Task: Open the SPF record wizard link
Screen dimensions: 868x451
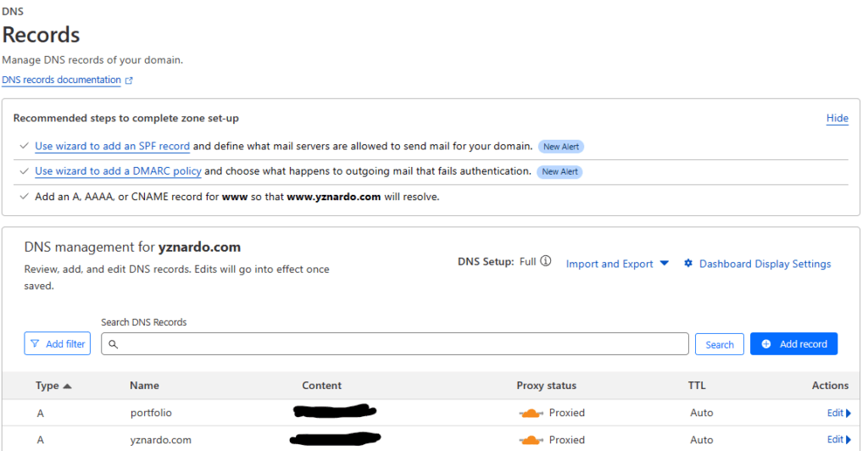Action: coord(112,147)
